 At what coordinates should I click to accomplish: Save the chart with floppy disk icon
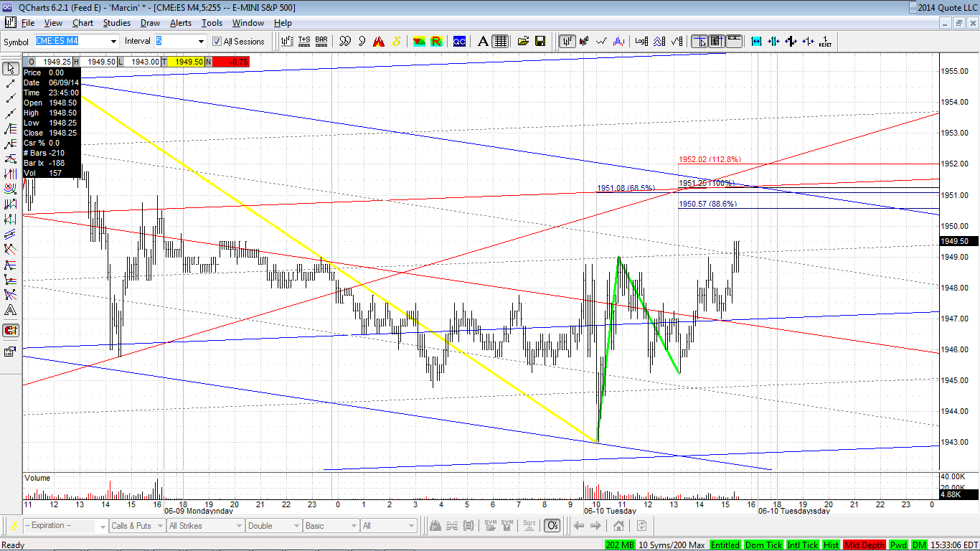540,41
